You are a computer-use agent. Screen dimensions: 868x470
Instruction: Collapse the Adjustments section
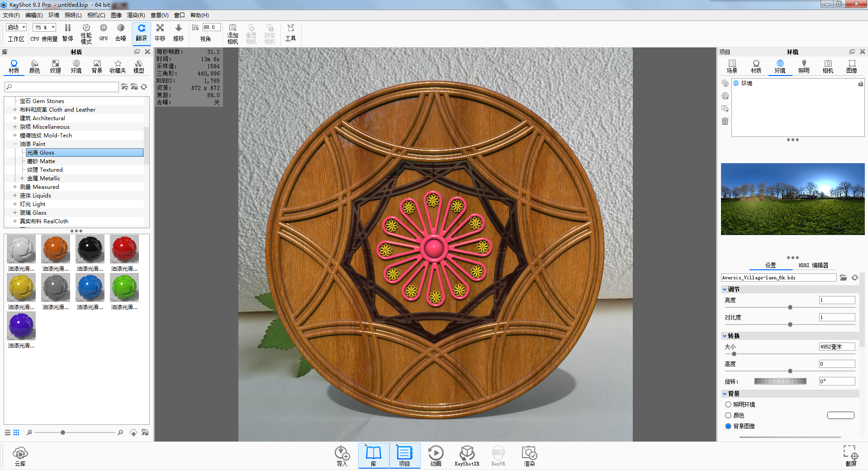(x=725, y=289)
